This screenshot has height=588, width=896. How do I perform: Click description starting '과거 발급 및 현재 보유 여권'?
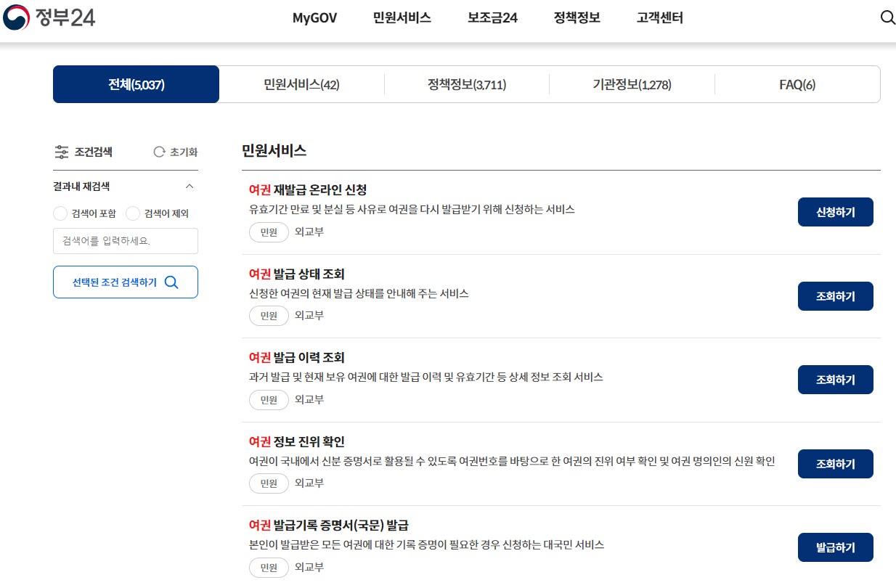[426, 377]
